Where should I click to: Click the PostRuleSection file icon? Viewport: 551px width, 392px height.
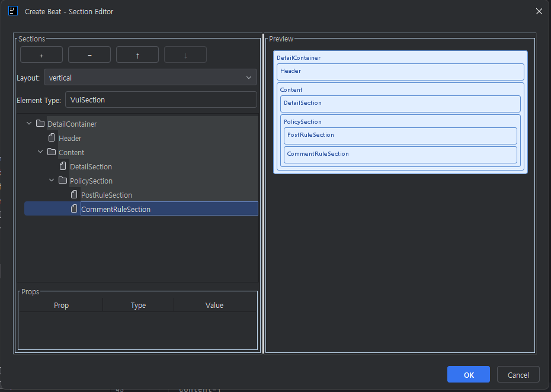pyautogui.click(x=74, y=195)
